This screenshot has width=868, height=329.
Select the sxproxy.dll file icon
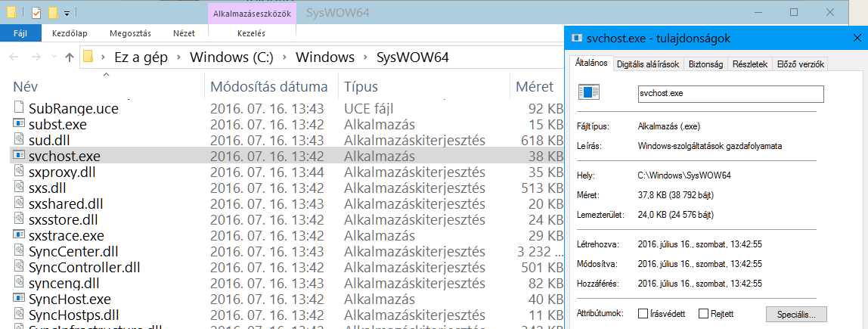pos(19,172)
